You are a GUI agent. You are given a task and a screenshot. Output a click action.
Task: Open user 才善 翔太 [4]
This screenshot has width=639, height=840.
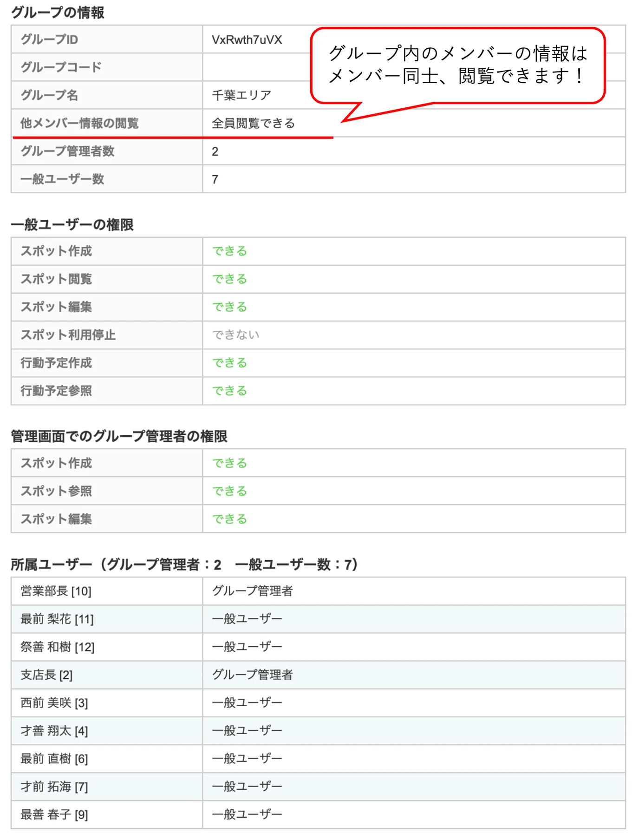[x=54, y=730]
